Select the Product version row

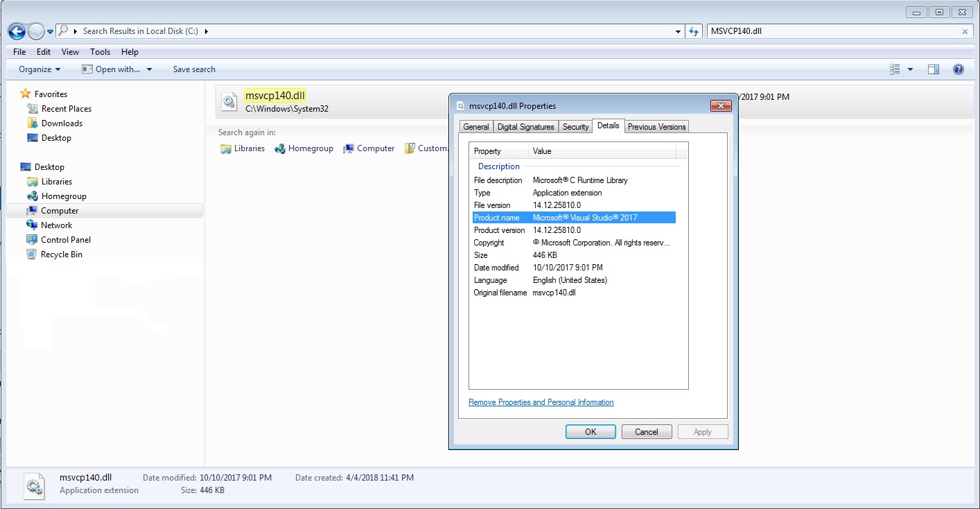(x=574, y=230)
